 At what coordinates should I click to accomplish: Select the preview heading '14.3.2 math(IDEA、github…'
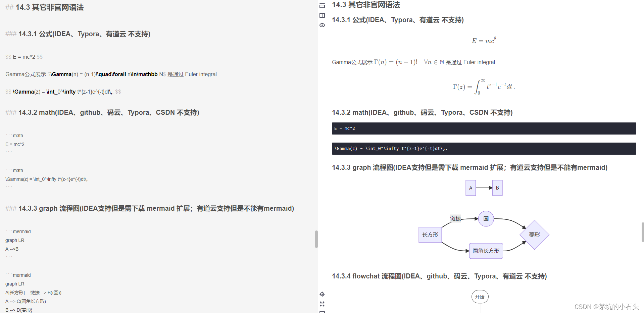click(x=422, y=112)
